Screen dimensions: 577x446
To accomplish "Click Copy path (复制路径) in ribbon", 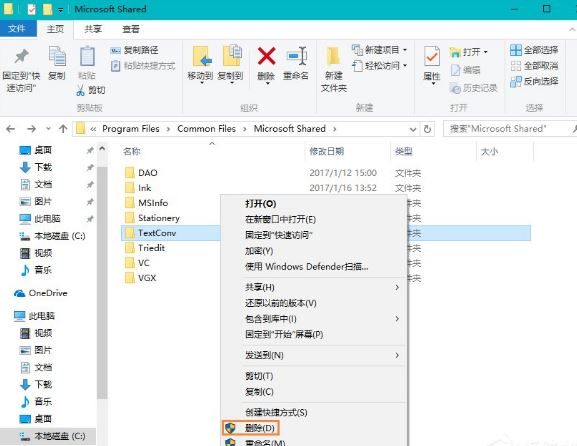I will coord(134,50).
